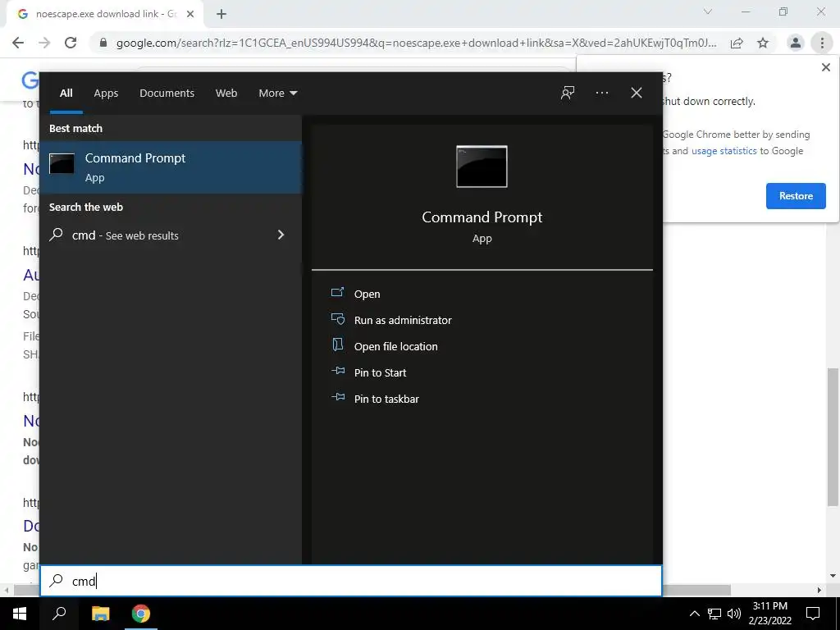Switch to the Apps search tab

click(x=106, y=94)
